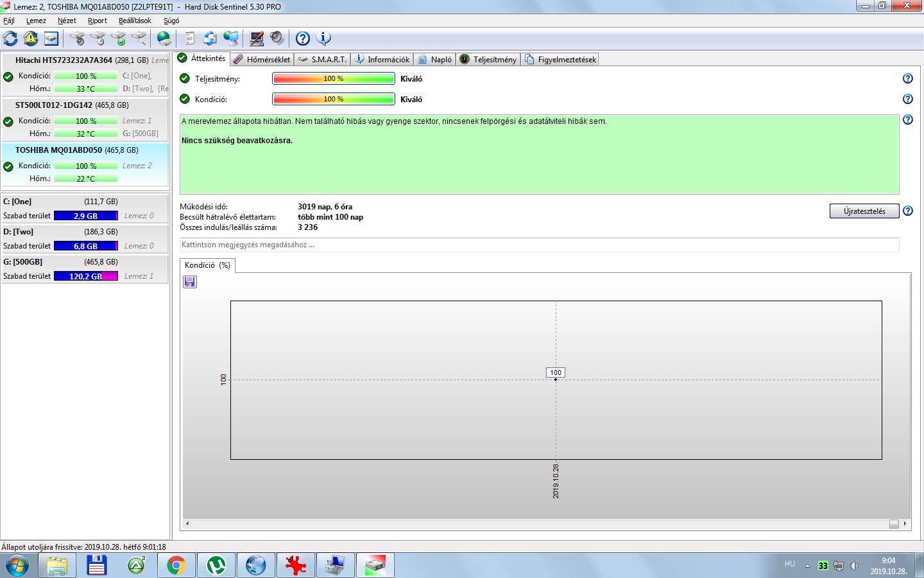Click the comment field to add note
924x578 pixels.
(539, 245)
